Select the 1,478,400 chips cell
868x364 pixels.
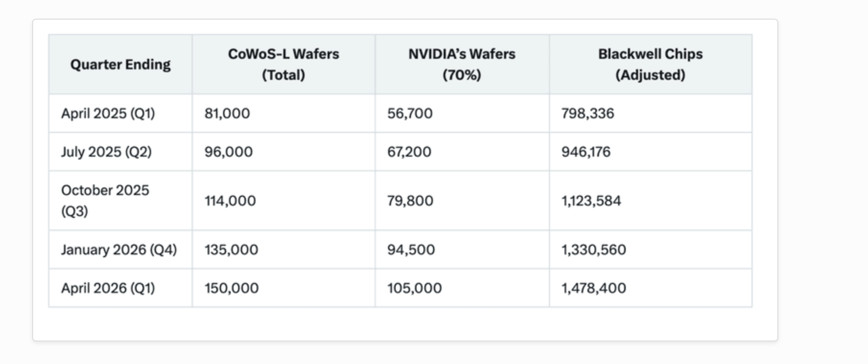(x=594, y=288)
